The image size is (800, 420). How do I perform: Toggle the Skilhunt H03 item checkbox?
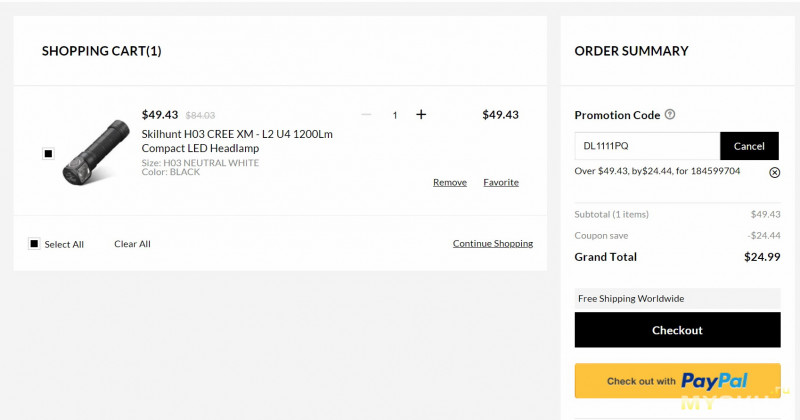48,154
